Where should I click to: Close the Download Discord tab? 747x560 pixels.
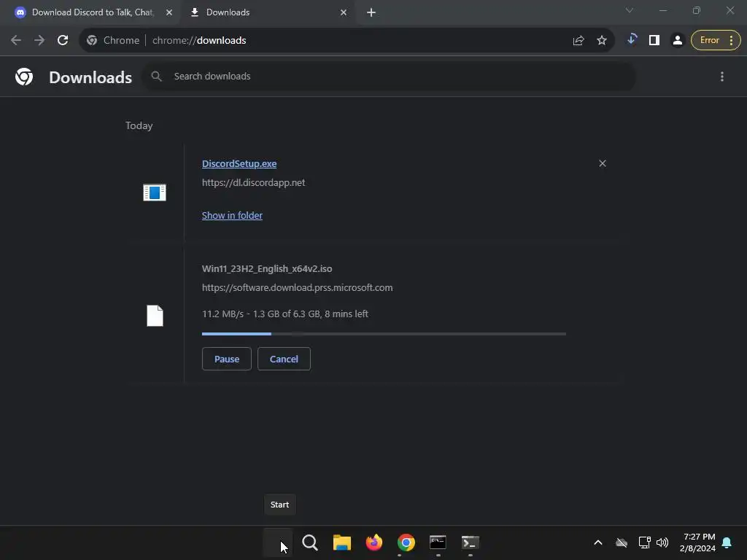(x=169, y=12)
